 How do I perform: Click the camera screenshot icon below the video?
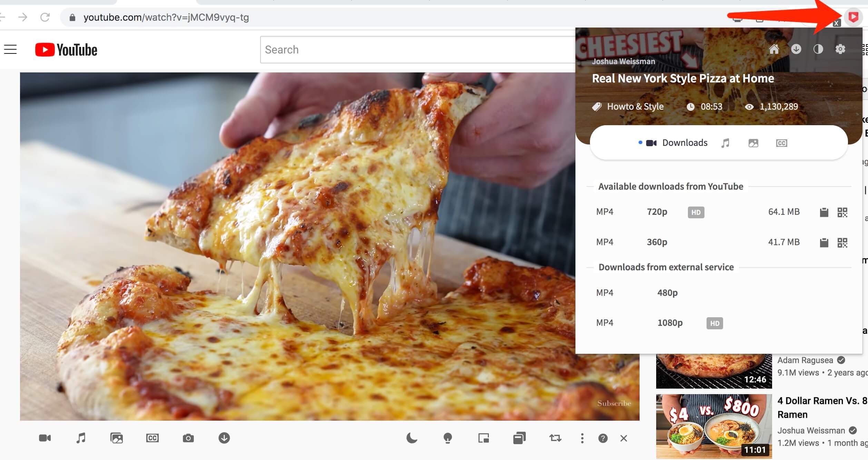coord(188,438)
